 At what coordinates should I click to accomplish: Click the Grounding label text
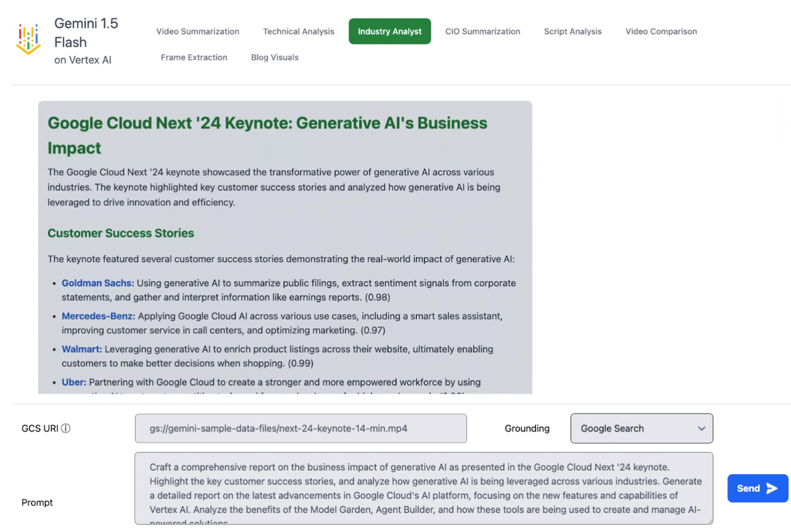pyautogui.click(x=527, y=428)
